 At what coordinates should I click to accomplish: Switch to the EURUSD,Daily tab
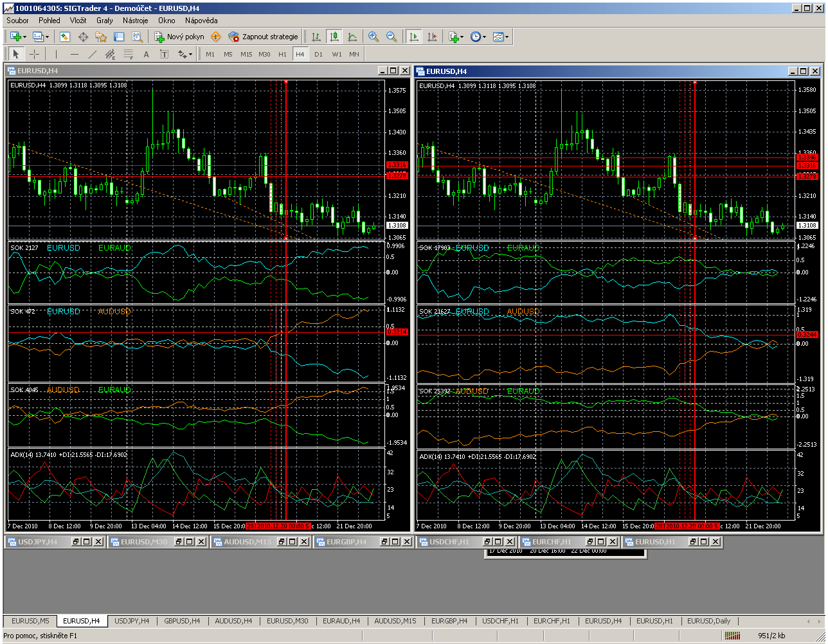[708, 621]
